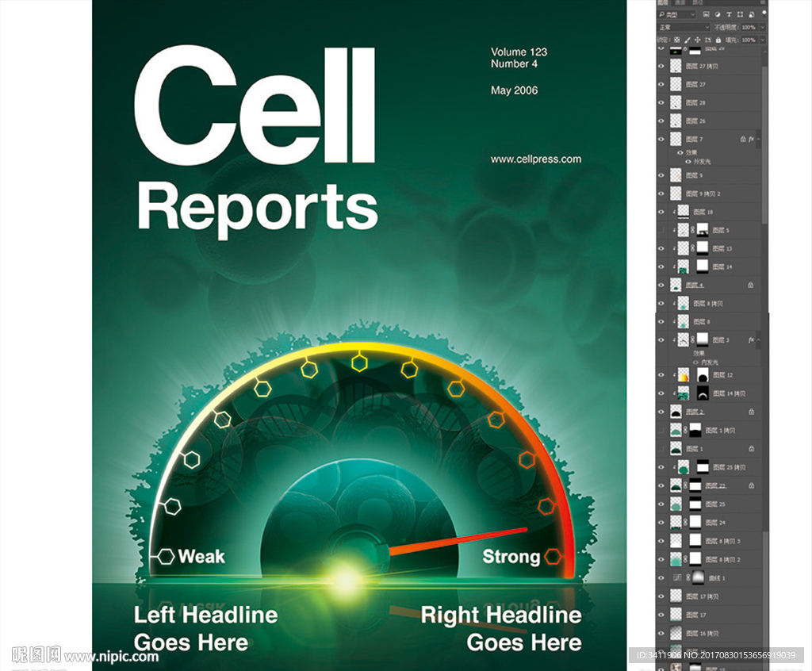Click the lock all padlock icon
The width and height of the screenshot is (812, 671).
coord(718,40)
